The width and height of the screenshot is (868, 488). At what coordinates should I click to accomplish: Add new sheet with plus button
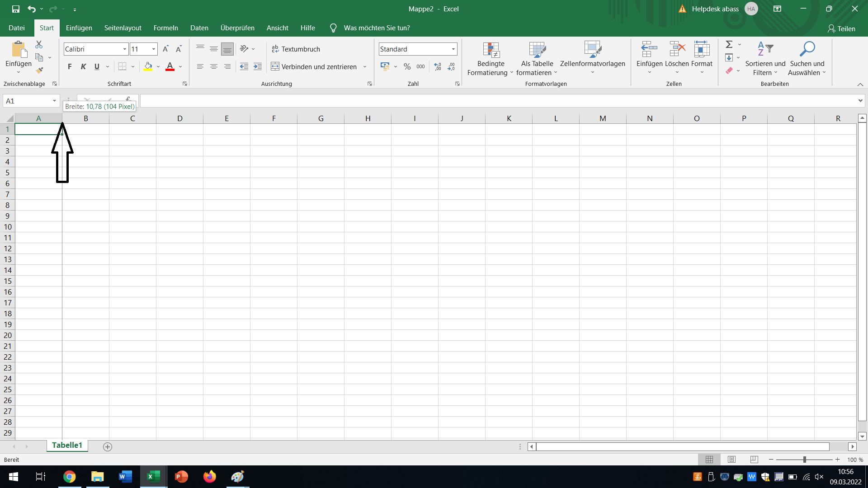107,446
